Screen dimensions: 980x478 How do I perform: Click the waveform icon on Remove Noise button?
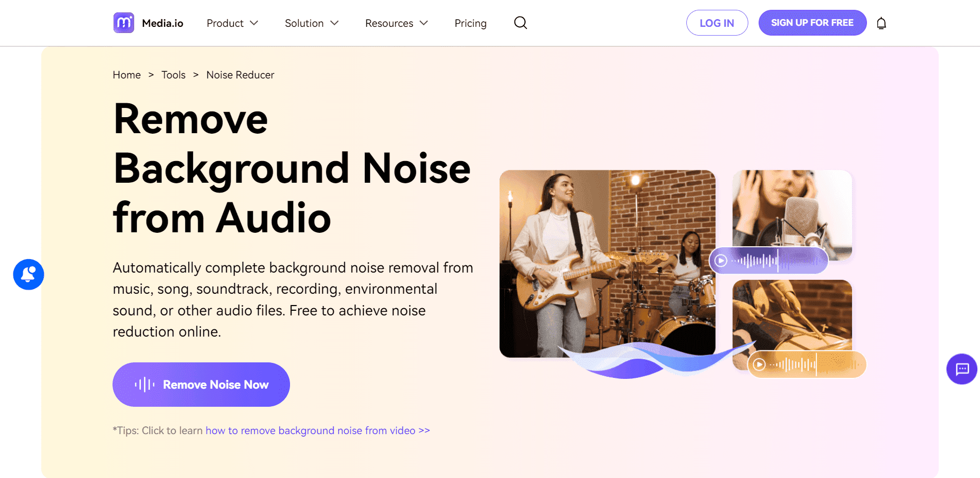[x=144, y=385]
